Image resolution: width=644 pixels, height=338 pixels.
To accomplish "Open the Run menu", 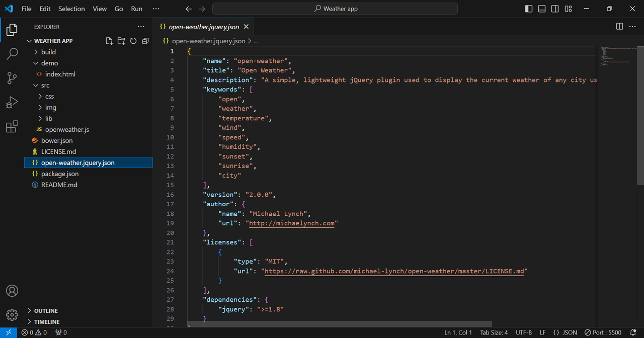I will (x=136, y=9).
